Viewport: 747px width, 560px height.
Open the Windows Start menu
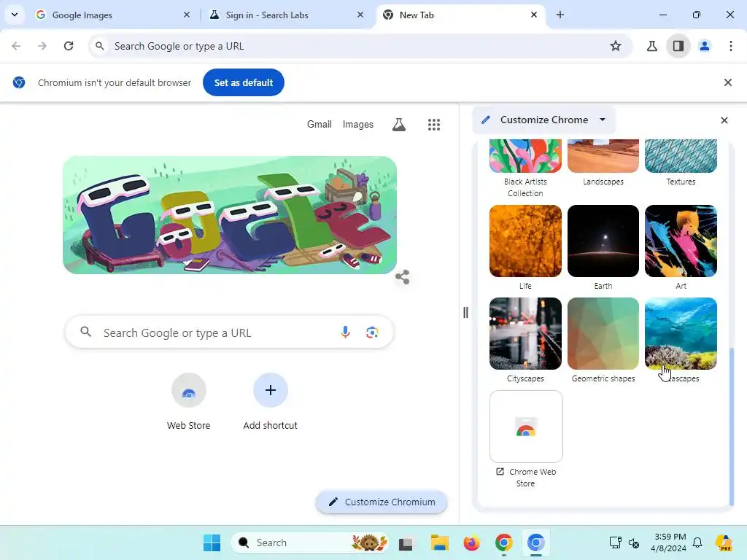[212, 542]
